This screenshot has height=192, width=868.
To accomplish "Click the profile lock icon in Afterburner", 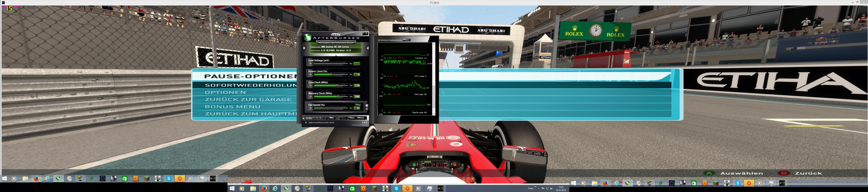I will pos(303,118).
